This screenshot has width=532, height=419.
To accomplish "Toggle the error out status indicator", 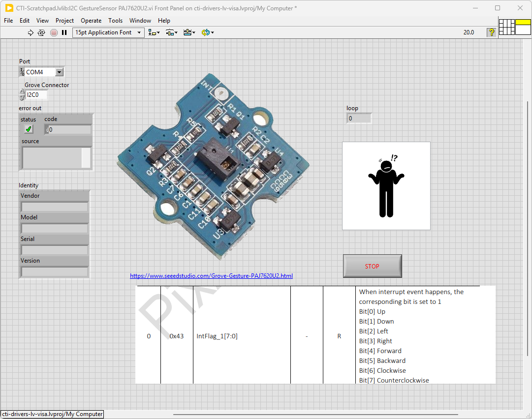I will pyautogui.click(x=29, y=129).
